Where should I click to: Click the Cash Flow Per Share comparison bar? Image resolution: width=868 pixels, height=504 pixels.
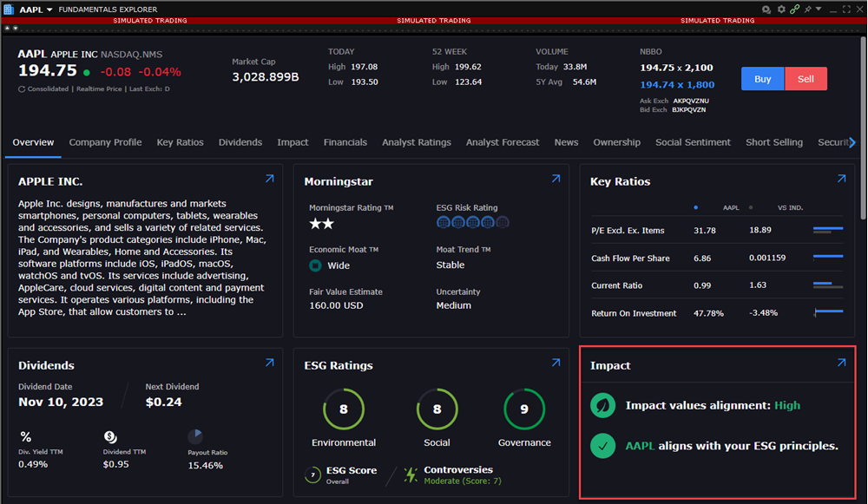click(828, 258)
